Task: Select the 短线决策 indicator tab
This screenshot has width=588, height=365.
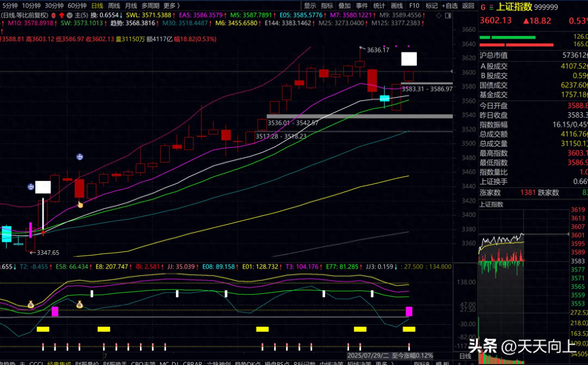Action: 359,363
